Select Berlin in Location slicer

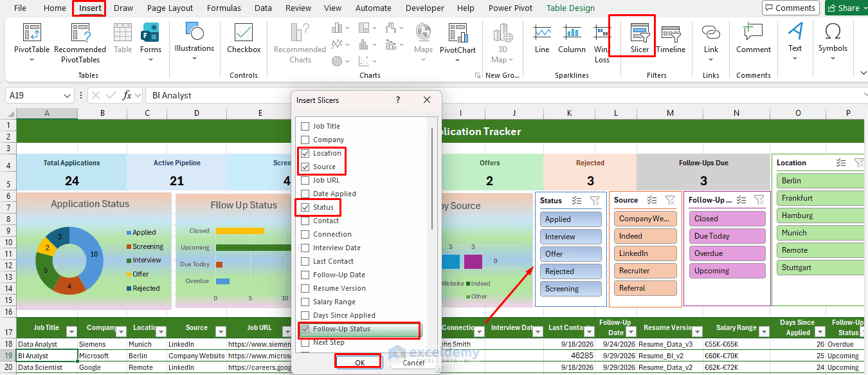822,181
